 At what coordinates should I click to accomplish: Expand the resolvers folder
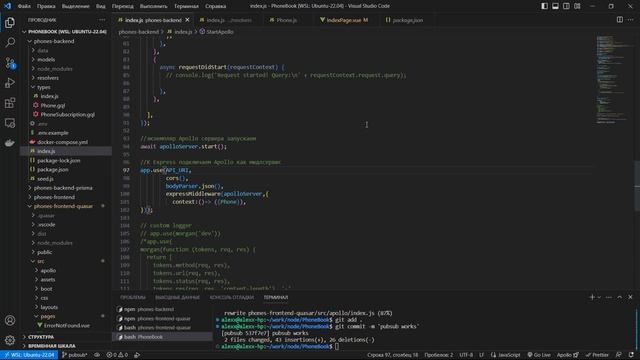(48, 78)
